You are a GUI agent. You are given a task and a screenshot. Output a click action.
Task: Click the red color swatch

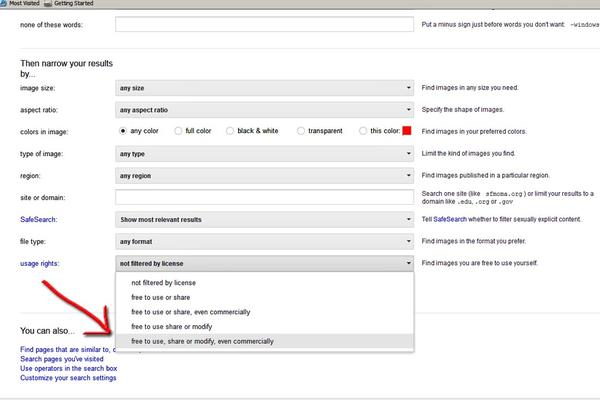coord(407,131)
